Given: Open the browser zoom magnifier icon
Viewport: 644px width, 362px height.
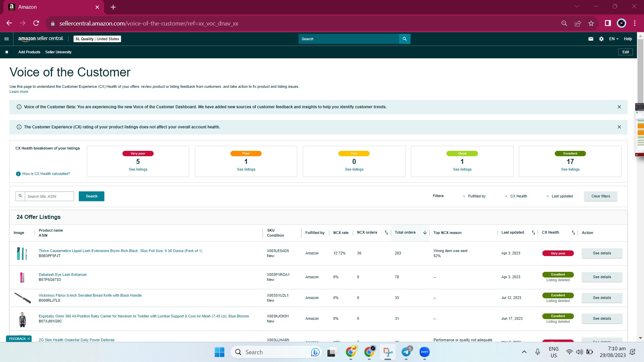Looking at the screenshot, I should pos(564,23).
